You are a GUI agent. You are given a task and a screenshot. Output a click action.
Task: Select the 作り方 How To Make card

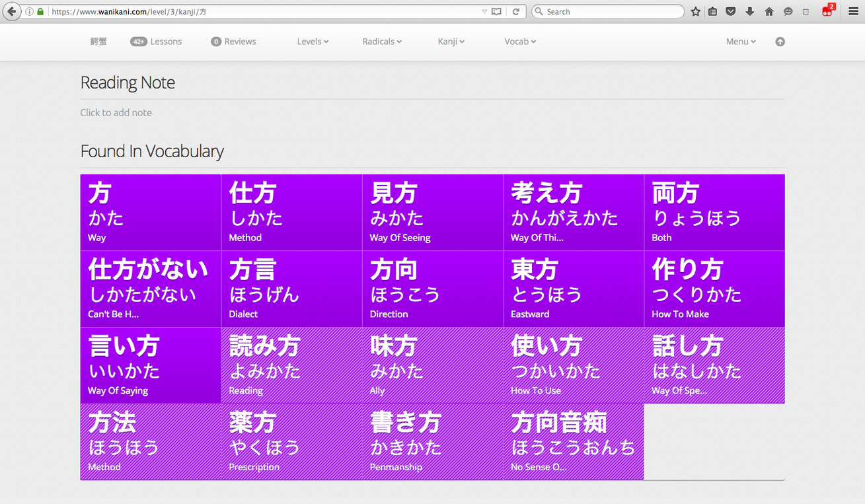pos(714,289)
